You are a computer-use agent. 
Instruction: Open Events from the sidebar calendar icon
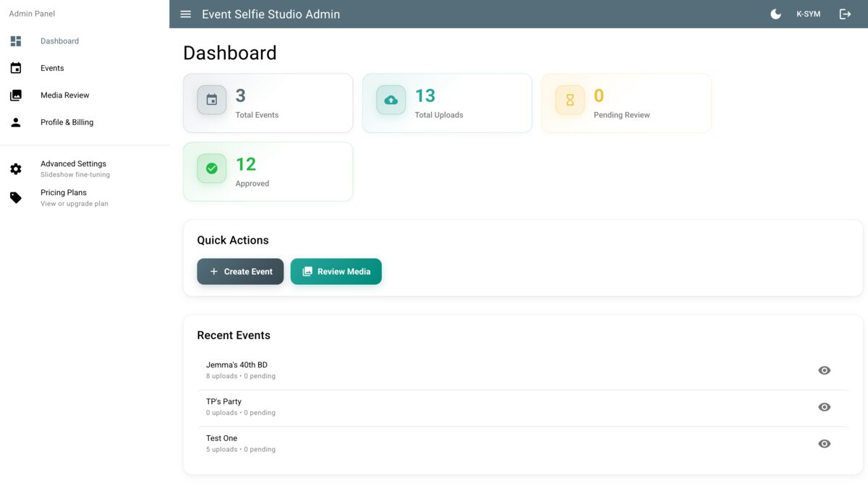[15, 67]
